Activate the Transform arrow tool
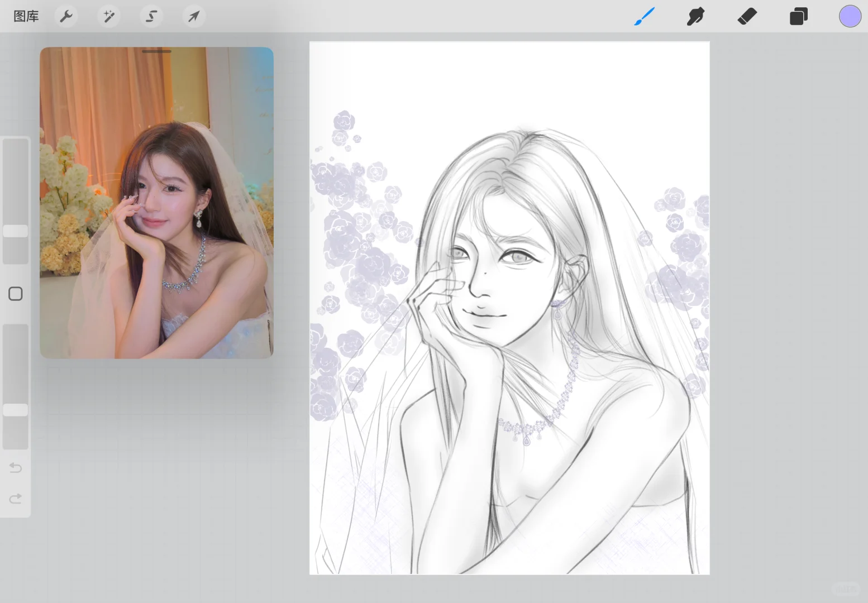This screenshot has width=868, height=603. [194, 16]
